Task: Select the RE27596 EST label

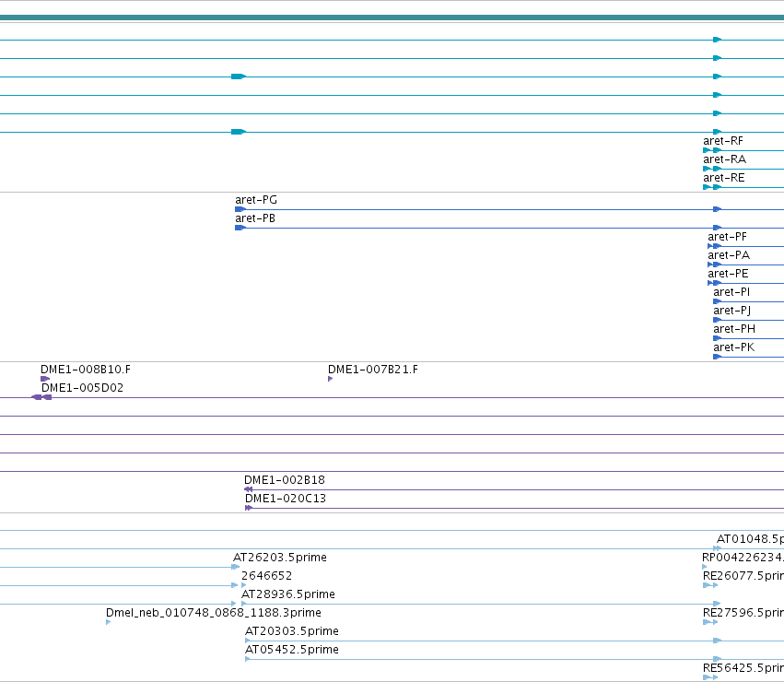Action: tap(743, 613)
